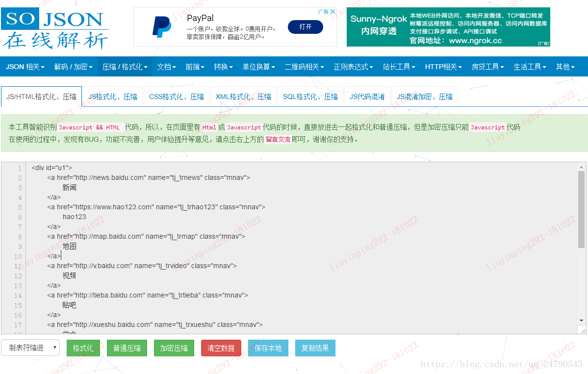
Task: Expand the 转换 menu
Action: coord(224,67)
